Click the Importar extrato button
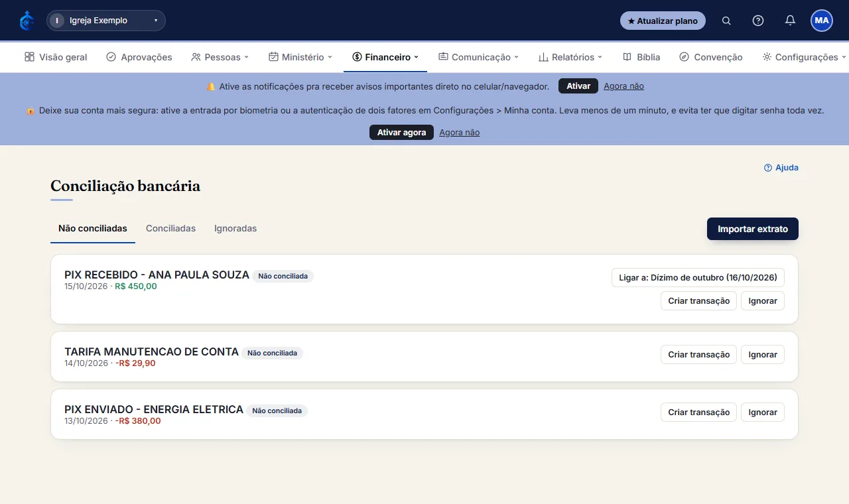 tap(753, 229)
